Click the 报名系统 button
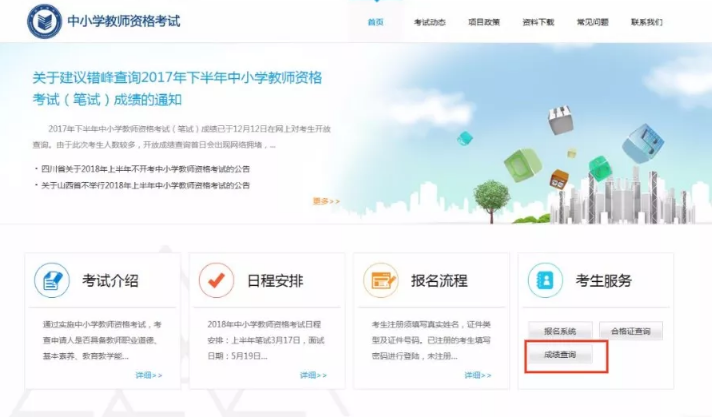 pos(560,331)
